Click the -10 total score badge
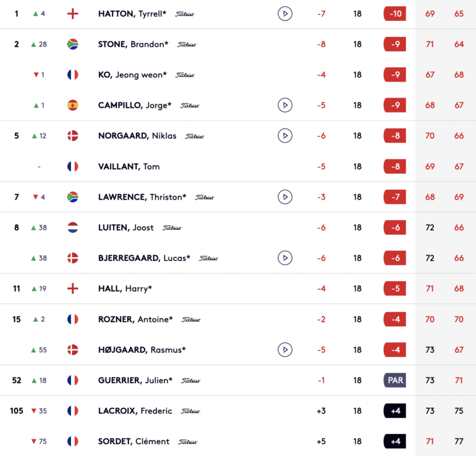476x456 pixels. point(395,14)
